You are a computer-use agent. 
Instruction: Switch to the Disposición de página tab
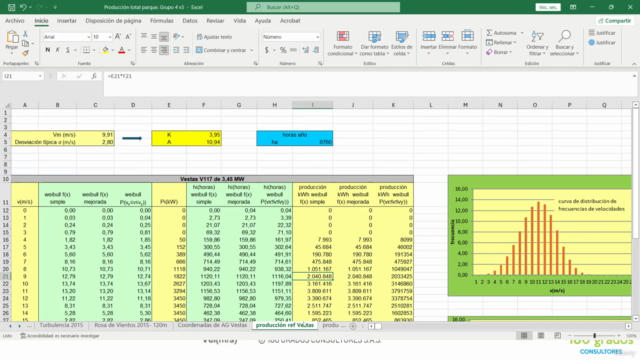113,21
